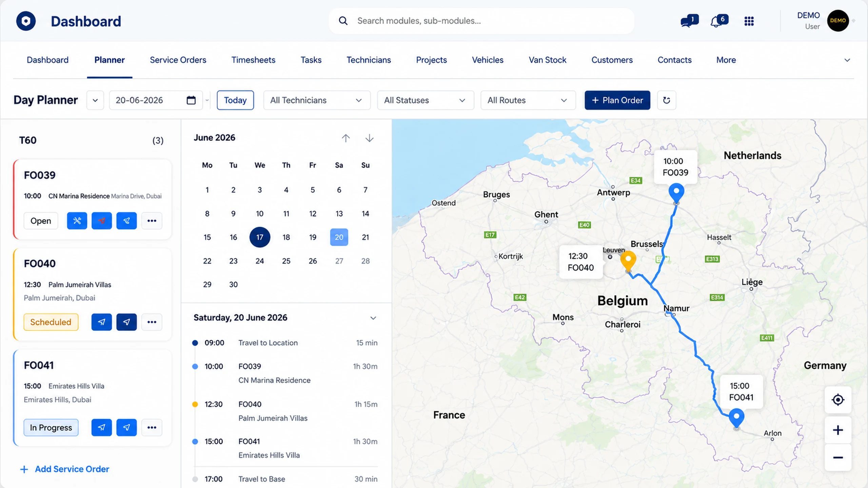The image size is (868, 488).
Task: Click the Scheduled status badge on FO040
Action: (x=51, y=322)
